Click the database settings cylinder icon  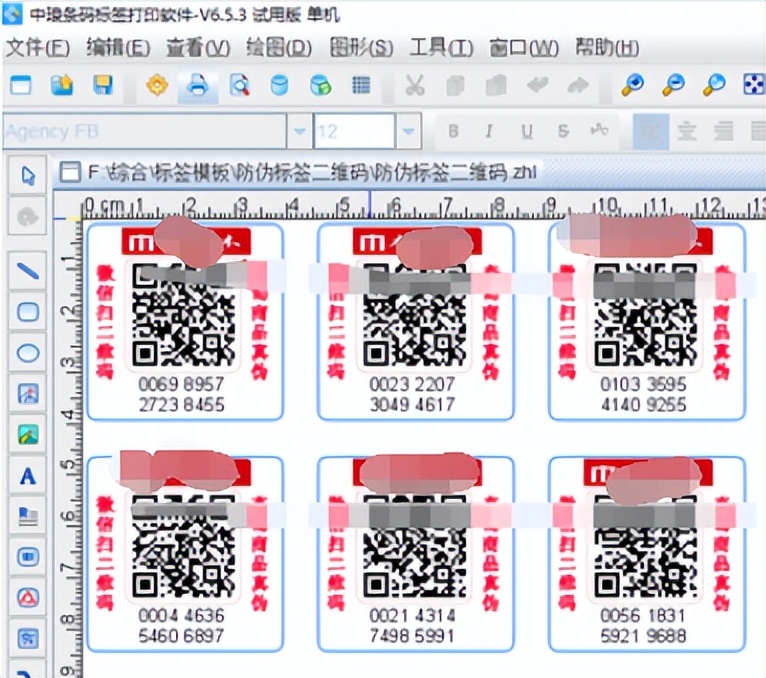click(x=279, y=85)
